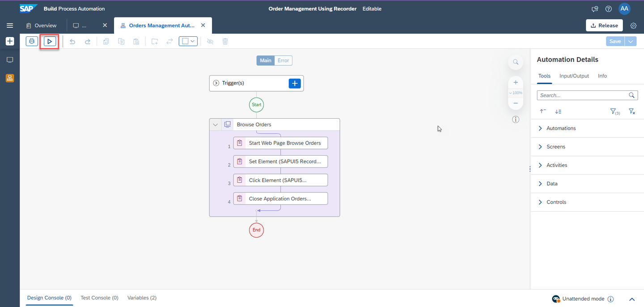
Task: Switch to Info tab
Action: [x=602, y=76]
